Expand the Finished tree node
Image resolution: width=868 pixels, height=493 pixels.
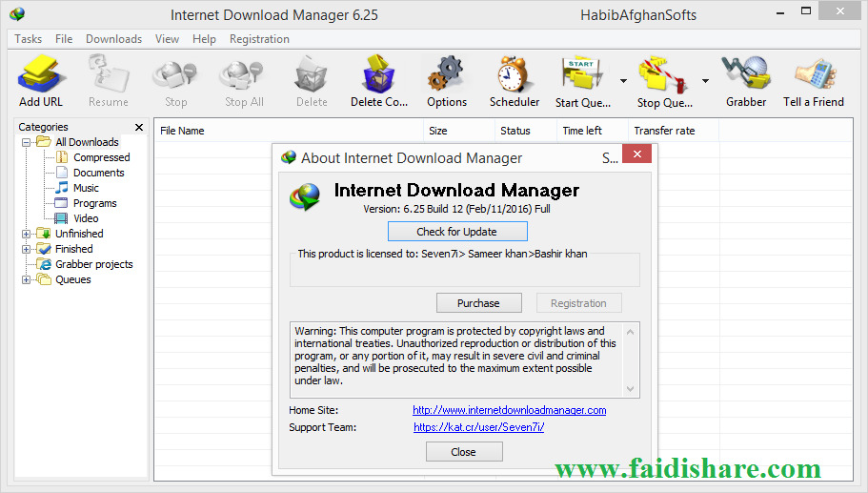tap(26, 249)
